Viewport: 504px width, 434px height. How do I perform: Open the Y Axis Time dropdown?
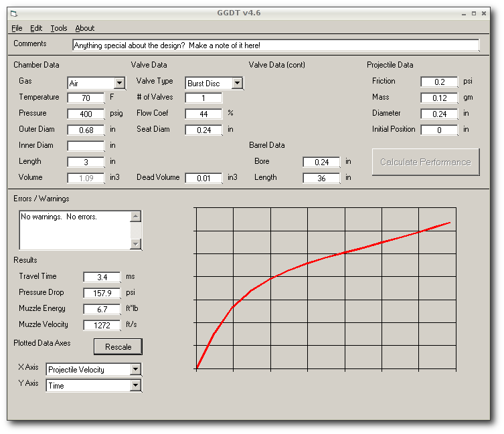135,385
